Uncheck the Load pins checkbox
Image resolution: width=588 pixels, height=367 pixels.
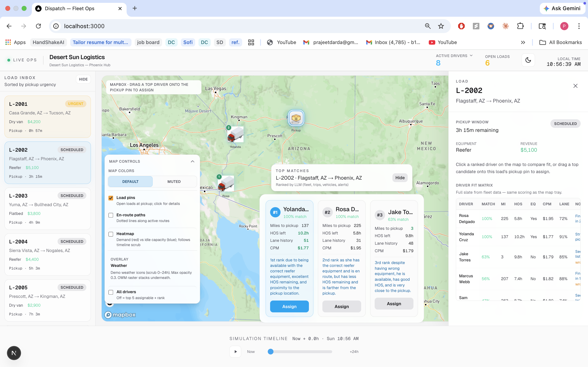111,198
